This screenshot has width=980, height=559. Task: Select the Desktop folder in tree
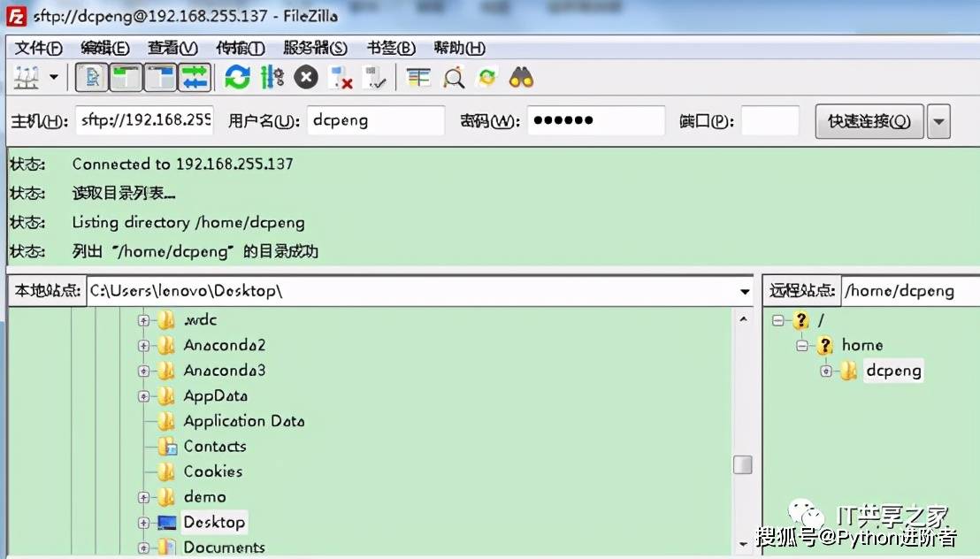pos(214,522)
